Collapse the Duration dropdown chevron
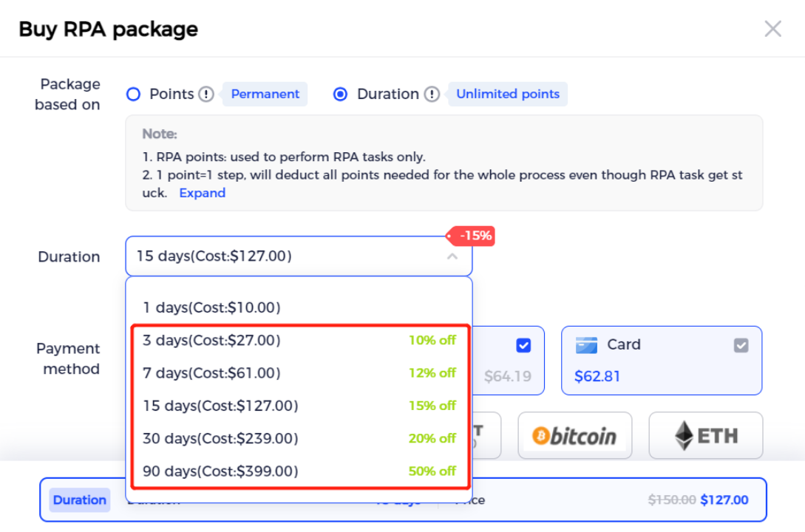This screenshot has height=532, width=805. click(x=452, y=256)
